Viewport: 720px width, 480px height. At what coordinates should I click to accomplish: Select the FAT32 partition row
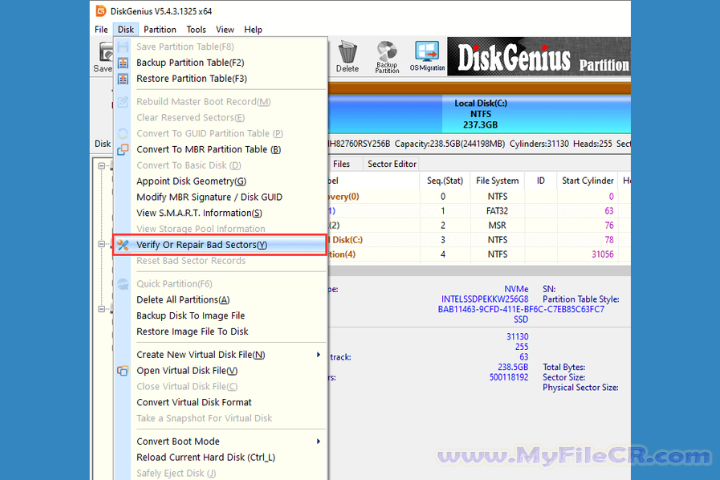[x=478, y=211]
